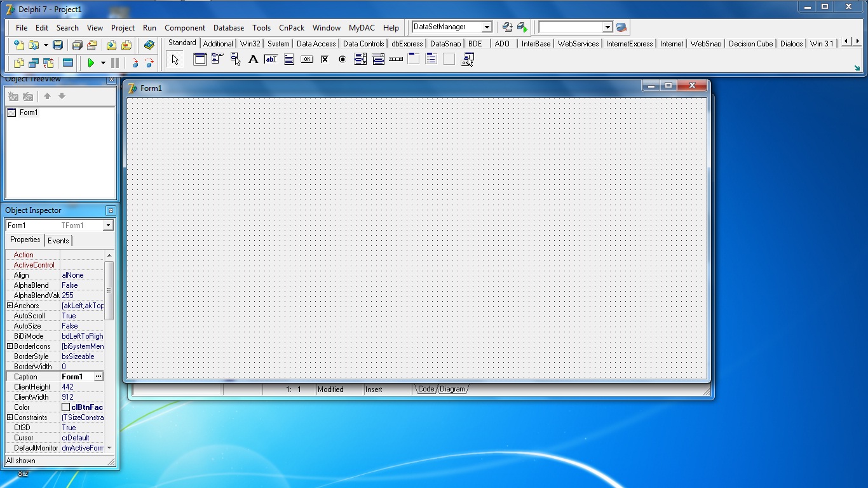The width and height of the screenshot is (868, 488).
Task: Click the View Unit toolbar icon
Action: tap(19, 63)
